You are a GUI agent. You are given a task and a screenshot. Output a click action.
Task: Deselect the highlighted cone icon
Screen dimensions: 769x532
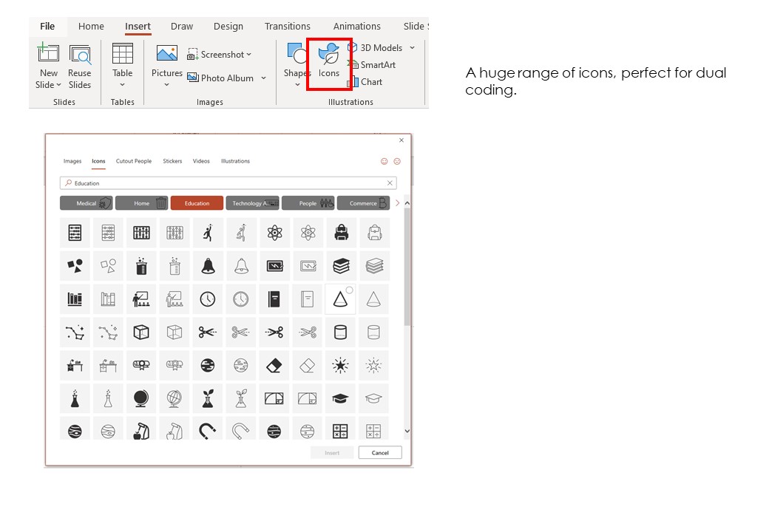pos(341,299)
